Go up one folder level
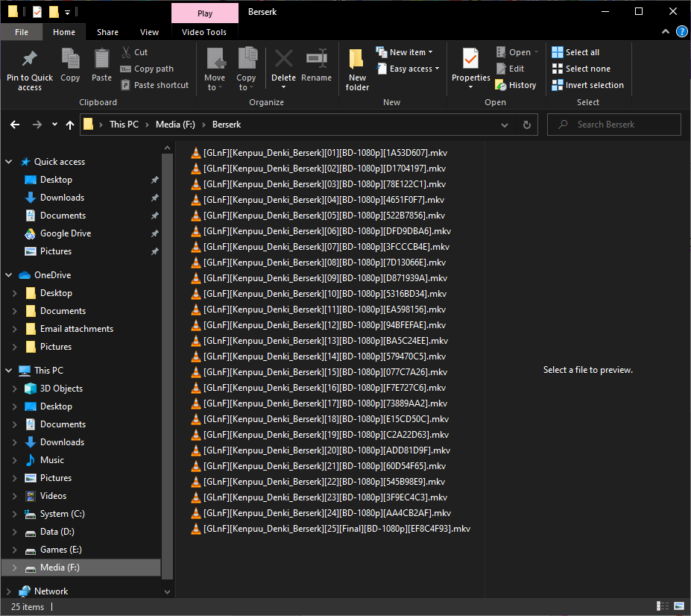Screen dimensions: 691x616 coord(69,125)
